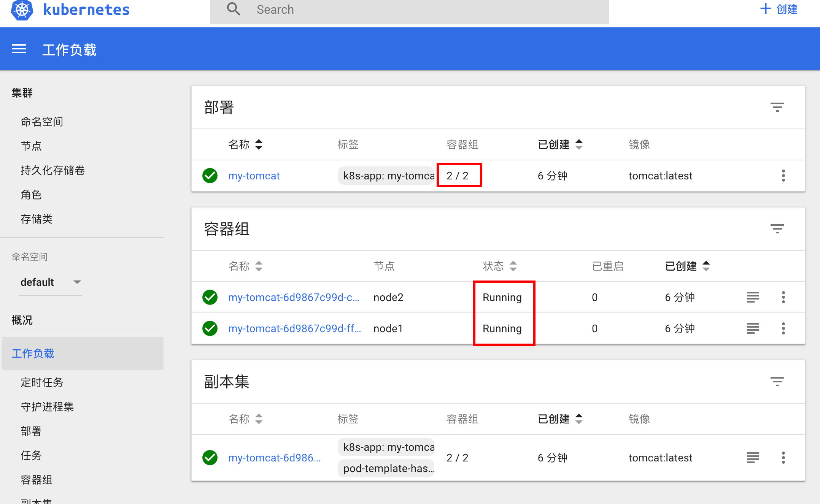
Task: Open 任务 in the sidebar
Action: pyautogui.click(x=31, y=455)
